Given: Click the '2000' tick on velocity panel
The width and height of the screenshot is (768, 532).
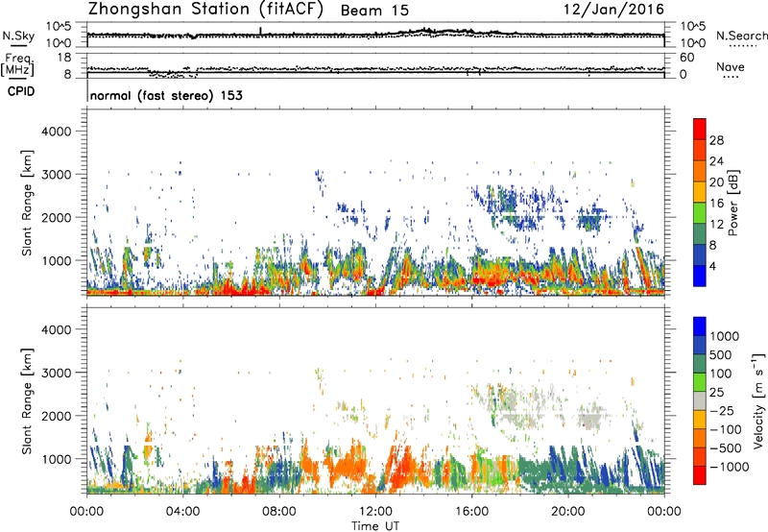Looking at the screenshot, I should pyautogui.click(x=56, y=416).
